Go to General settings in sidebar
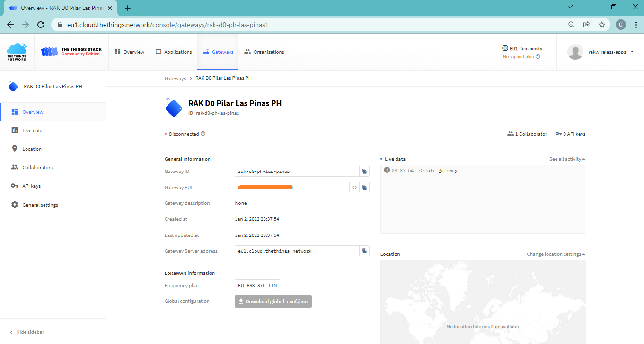The image size is (644, 344). coord(40,205)
